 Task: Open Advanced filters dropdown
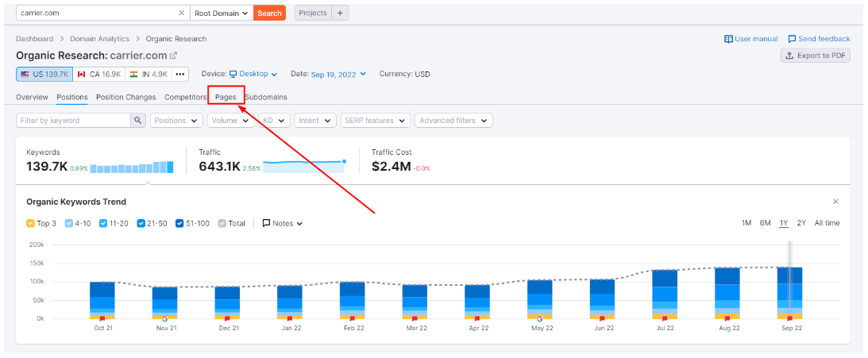(x=453, y=121)
